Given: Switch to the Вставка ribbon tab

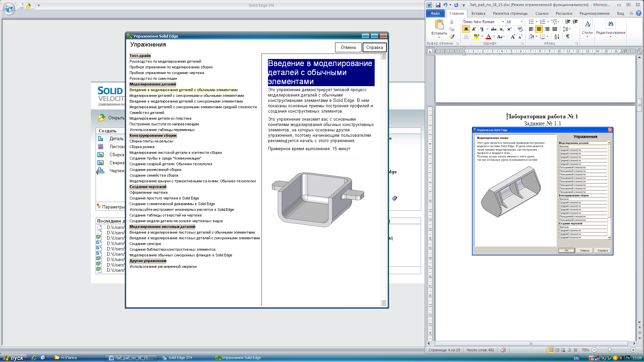Looking at the screenshot, I should [478, 13].
